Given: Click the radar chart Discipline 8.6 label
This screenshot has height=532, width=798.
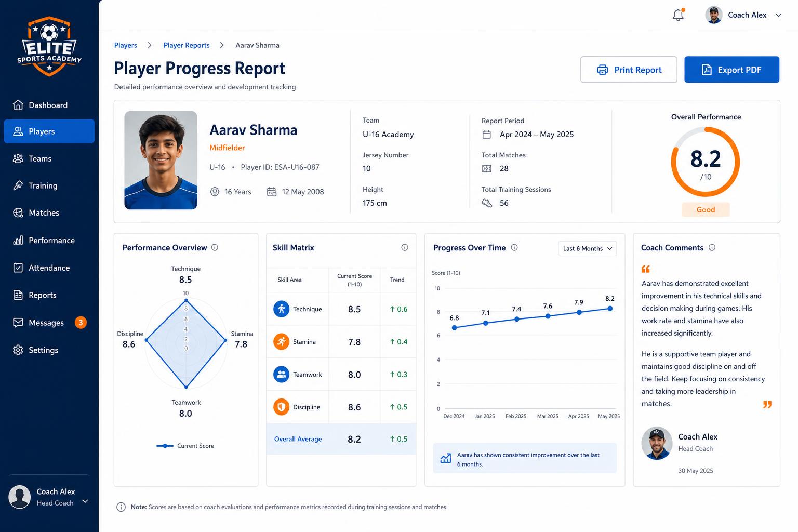Looking at the screenshot, I should (x=130, y=339).
